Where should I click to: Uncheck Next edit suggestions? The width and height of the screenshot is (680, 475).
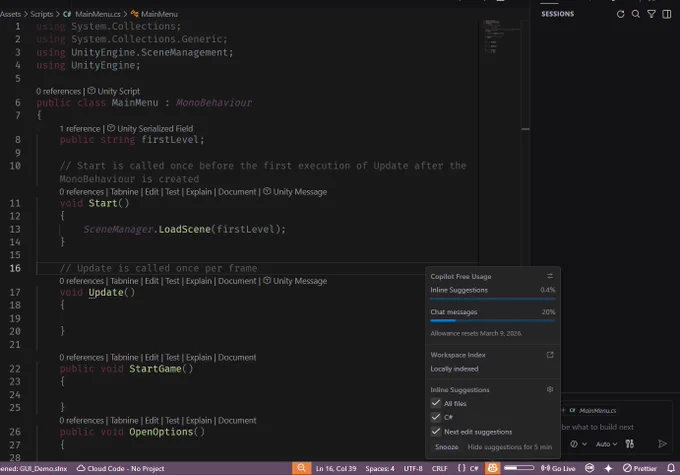[436, 432]
